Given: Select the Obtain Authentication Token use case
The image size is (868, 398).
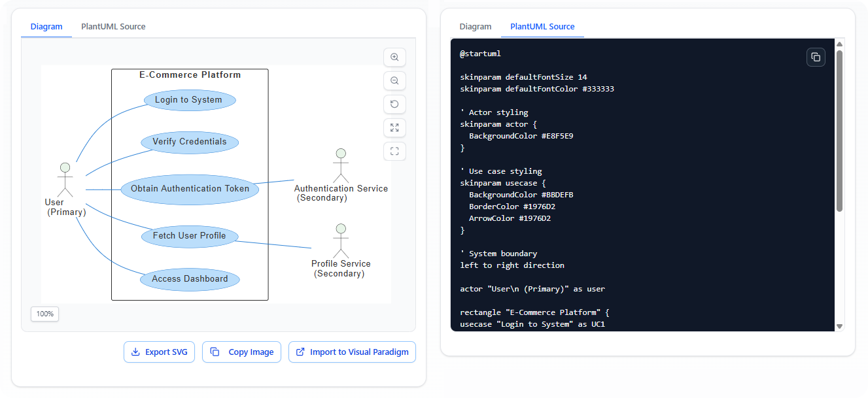Looking at the screenshot, I should click(x=190, y=189).
